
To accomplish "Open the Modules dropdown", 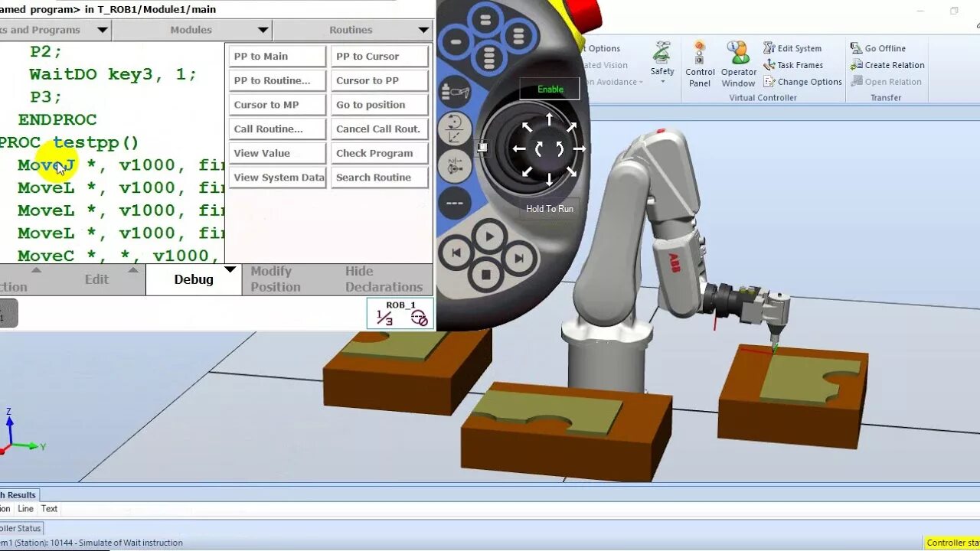I will (192, 30).
